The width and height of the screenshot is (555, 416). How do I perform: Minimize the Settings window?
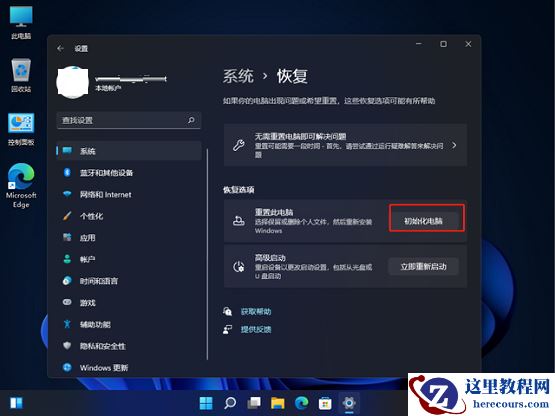419,44
